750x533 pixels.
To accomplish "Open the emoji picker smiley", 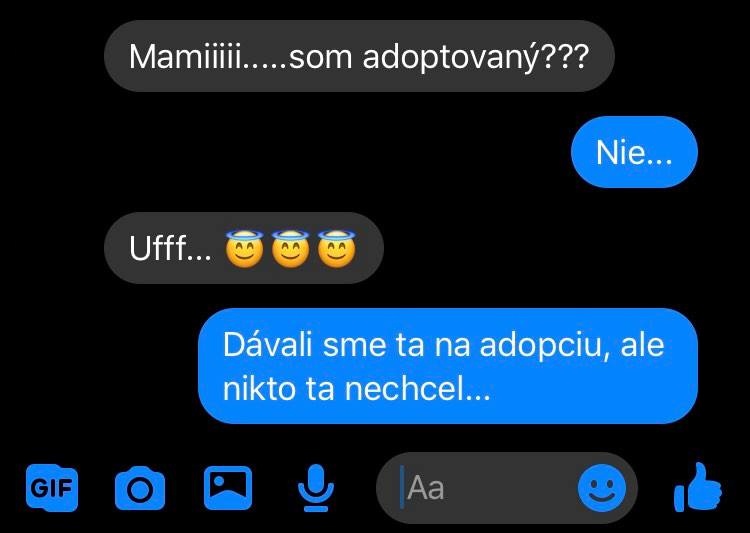I will [602, 488].
